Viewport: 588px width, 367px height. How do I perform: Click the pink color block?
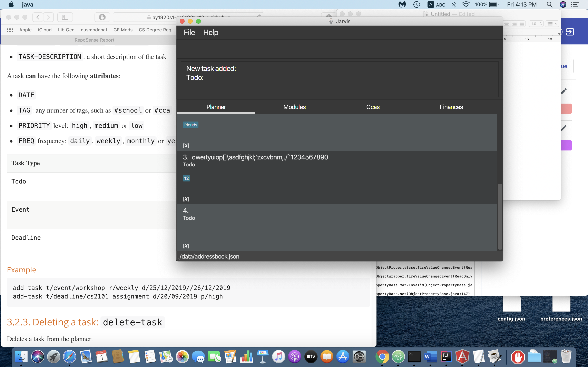[x=566, y=108]
